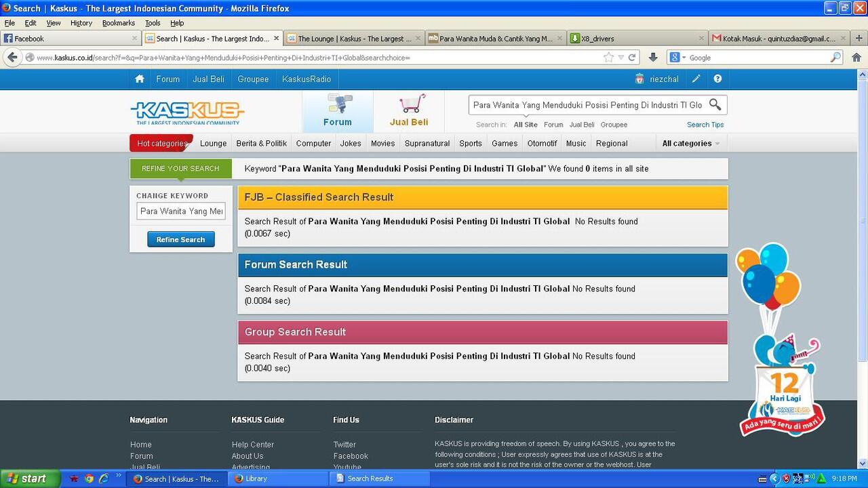Viewport: 868px width, 488px height.
Task: Click the Refine Search button
Action: point(181,239)
